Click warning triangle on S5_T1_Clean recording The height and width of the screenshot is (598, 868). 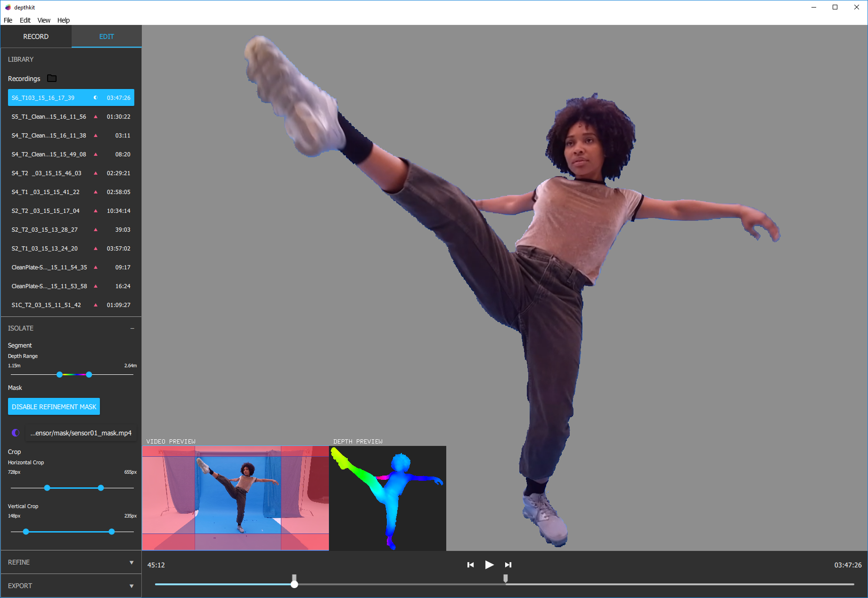96,117
